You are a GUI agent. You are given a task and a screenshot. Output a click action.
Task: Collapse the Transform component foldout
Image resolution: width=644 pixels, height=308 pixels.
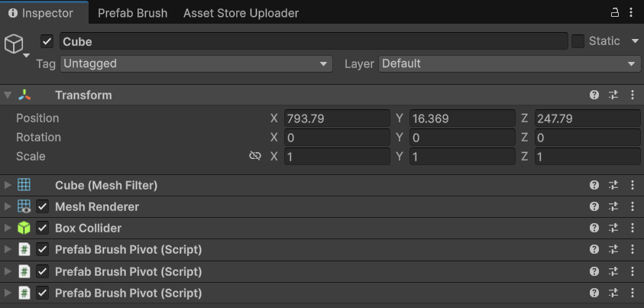coord(8,96)
